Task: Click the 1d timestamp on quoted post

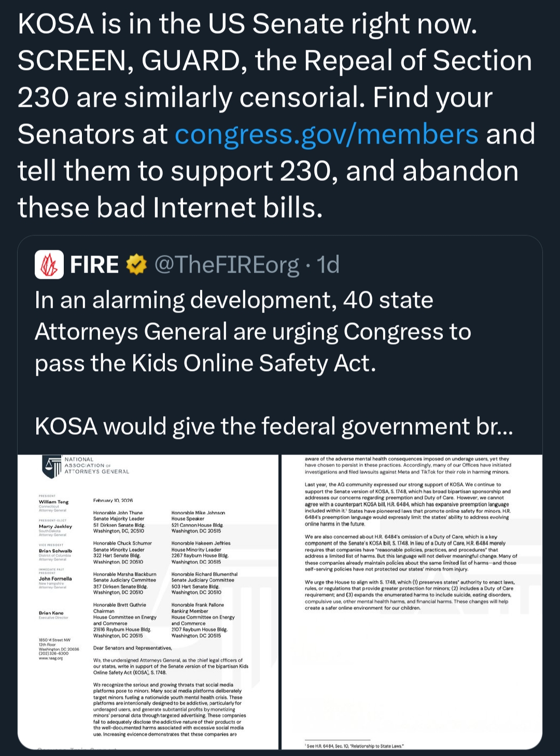Action: [x=328, y=265]
